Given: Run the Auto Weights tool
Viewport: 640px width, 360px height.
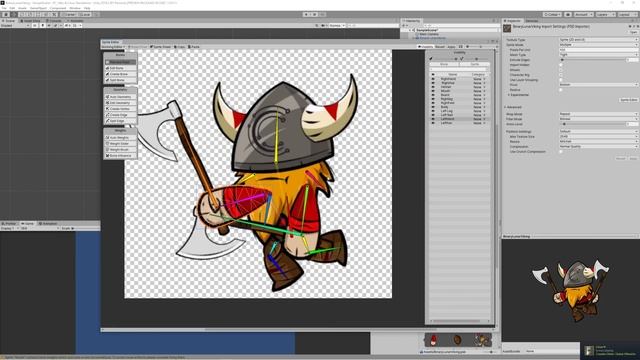Looking at the screenshot, I should [120, 138].
